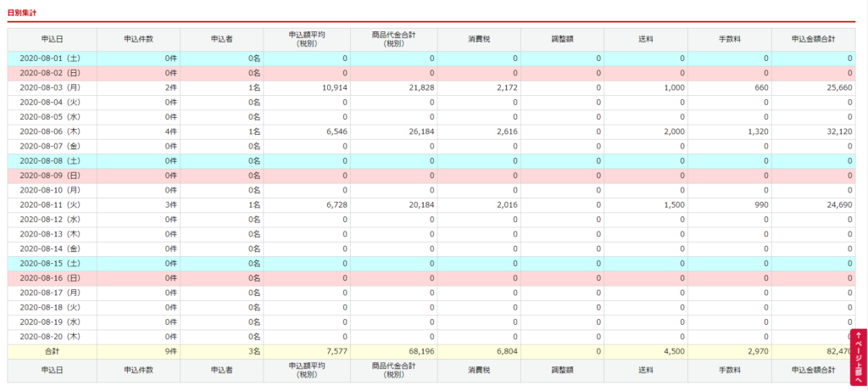
Task: Select the 2020-08-16 (日) date cell
Action: pos(52,278)
